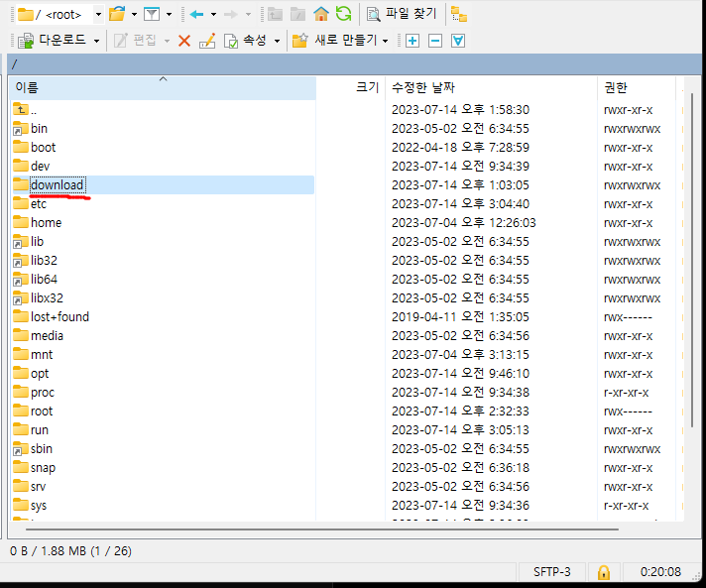Expand the 새로 만들기 dropdown arrow
The height and width of the screenshot is (588, 706).
386,41
